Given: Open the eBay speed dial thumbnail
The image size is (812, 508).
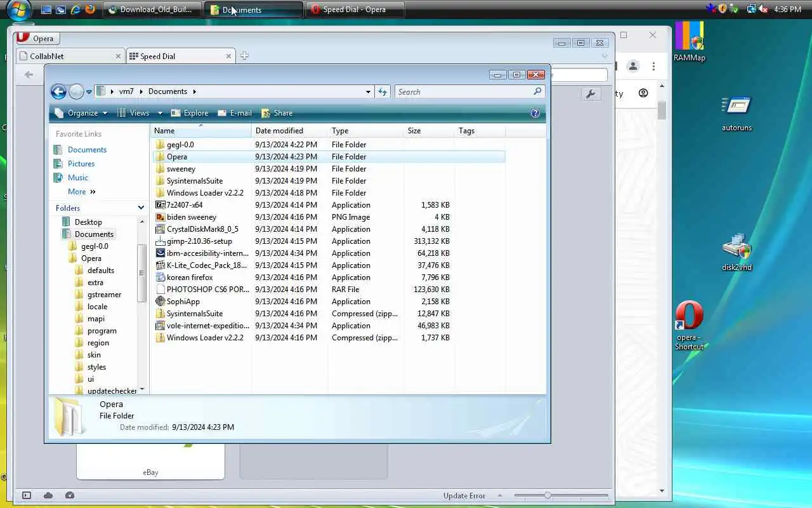Looking at the screenshot, I should [x=150, y=461].
